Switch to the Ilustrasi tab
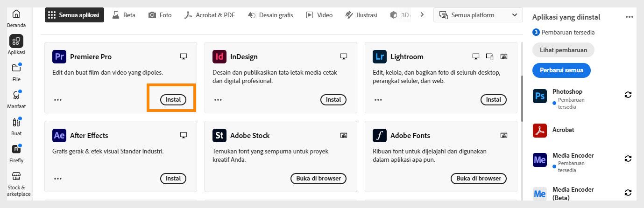Viewport: 644px width, 208px height. (361, 15)
